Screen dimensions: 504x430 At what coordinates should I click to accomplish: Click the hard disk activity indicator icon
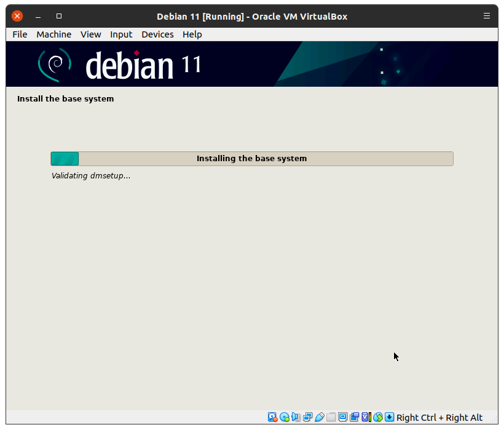point(273,417)
